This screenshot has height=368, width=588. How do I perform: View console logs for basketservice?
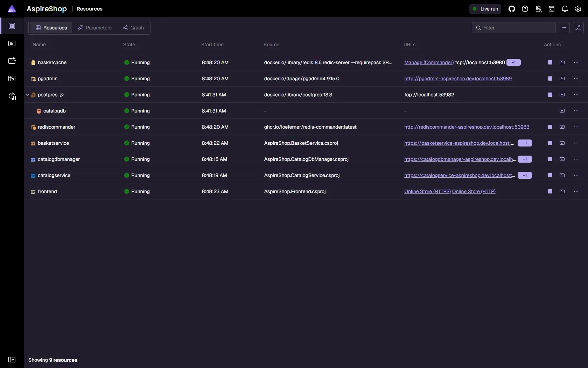(x=562, y=143)
